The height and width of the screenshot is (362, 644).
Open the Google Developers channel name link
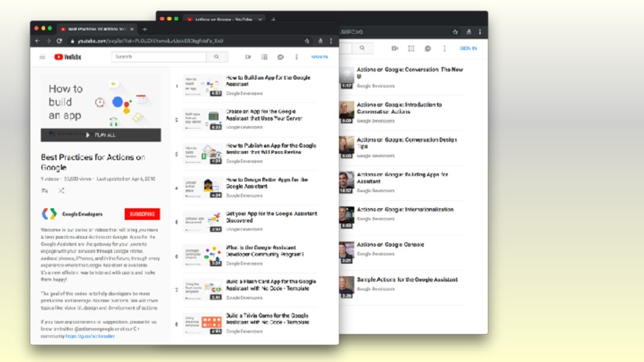(x=82, y=214)
